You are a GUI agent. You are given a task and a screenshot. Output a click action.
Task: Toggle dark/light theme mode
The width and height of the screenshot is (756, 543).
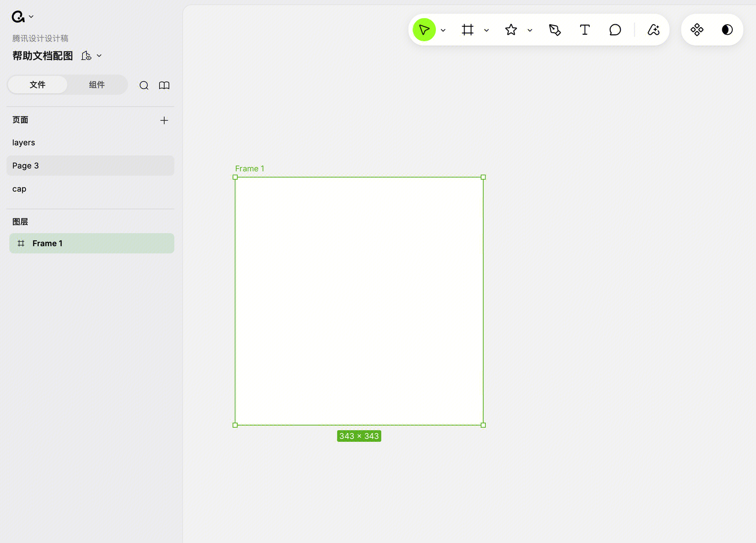click(x=727, y=30)
